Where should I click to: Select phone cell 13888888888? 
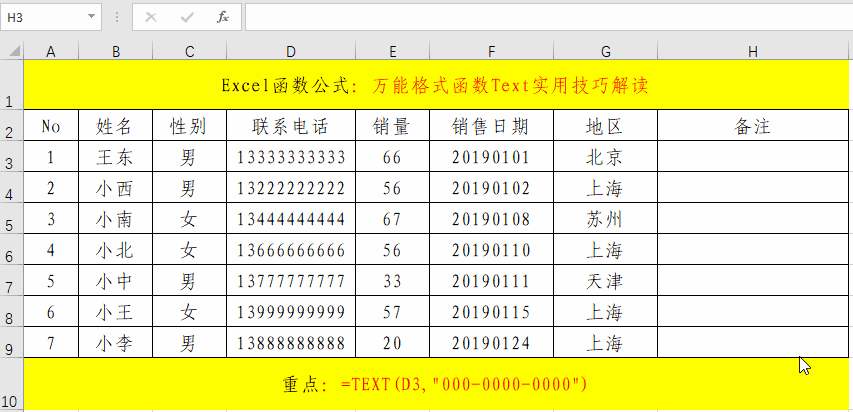point(291,342)
